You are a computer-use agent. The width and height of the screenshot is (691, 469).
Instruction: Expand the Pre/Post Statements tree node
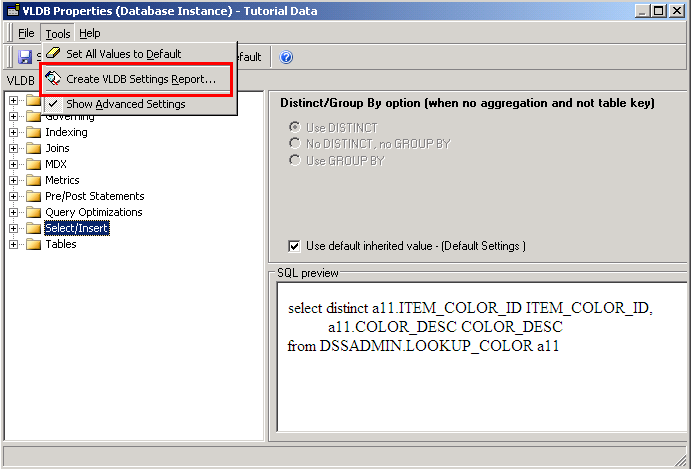(x=14, y=196)
